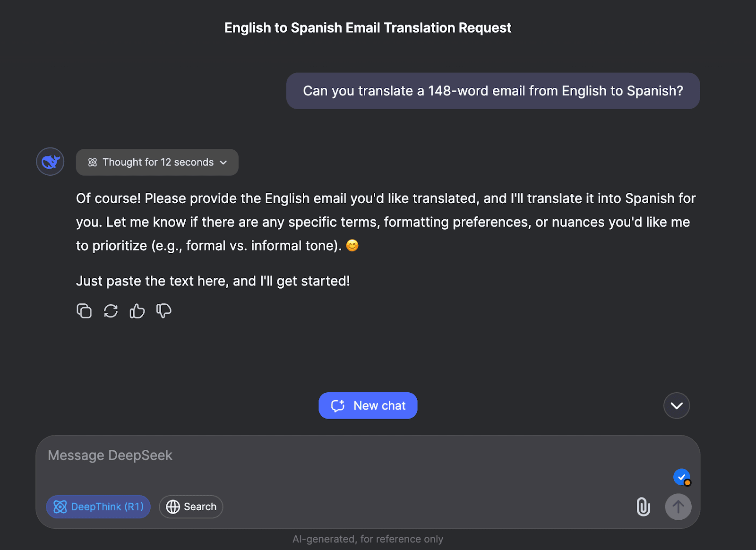Click the chat title heading

pos(368,28)
